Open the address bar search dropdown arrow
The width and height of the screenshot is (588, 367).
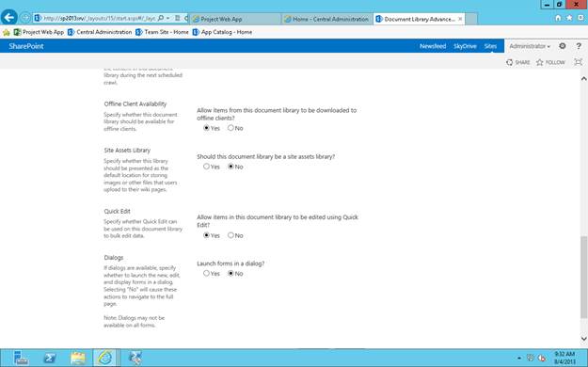pyautogui.click(x=167, y=18)
